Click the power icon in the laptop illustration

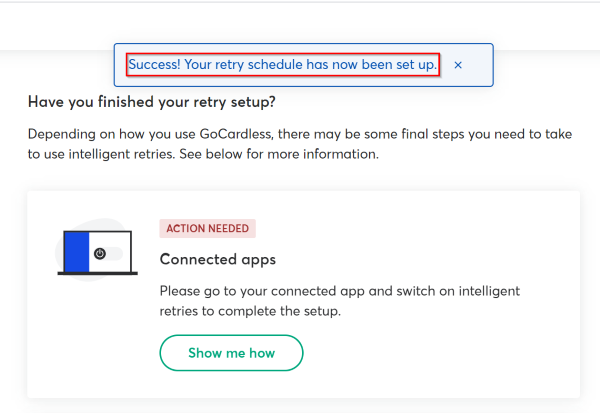point(99,254)
